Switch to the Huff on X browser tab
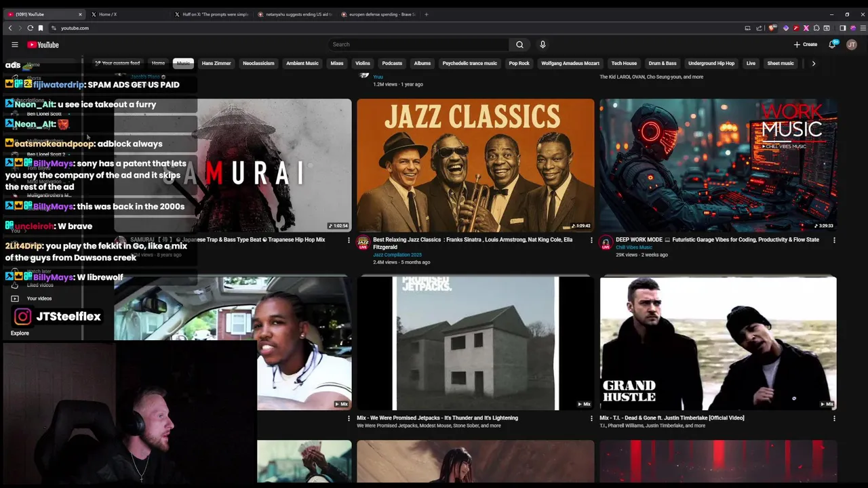 click(210, 14)
